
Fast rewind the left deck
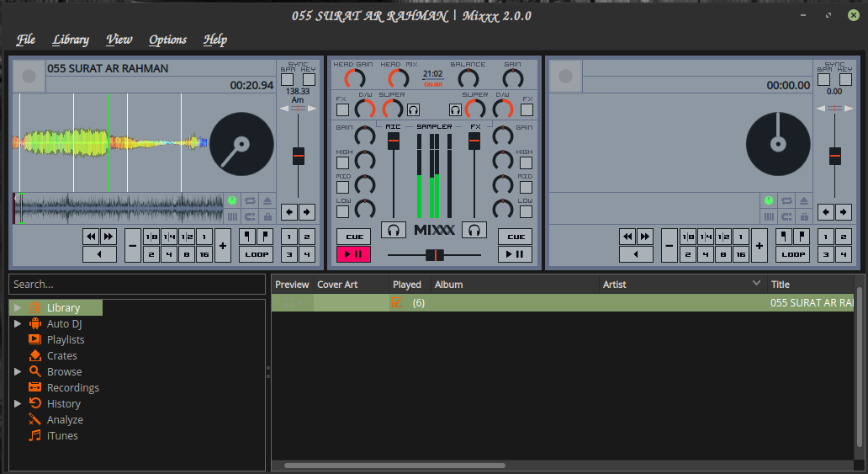pos(91,237)
